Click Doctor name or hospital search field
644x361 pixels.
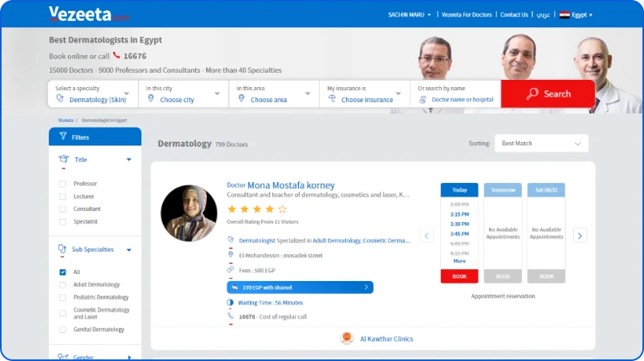(x=455, y=94)
